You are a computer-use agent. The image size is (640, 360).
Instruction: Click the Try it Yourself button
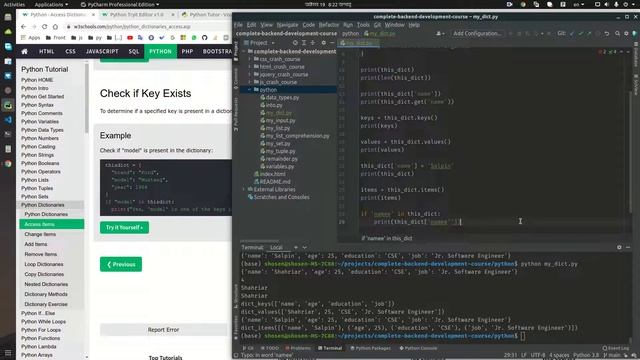124,227
